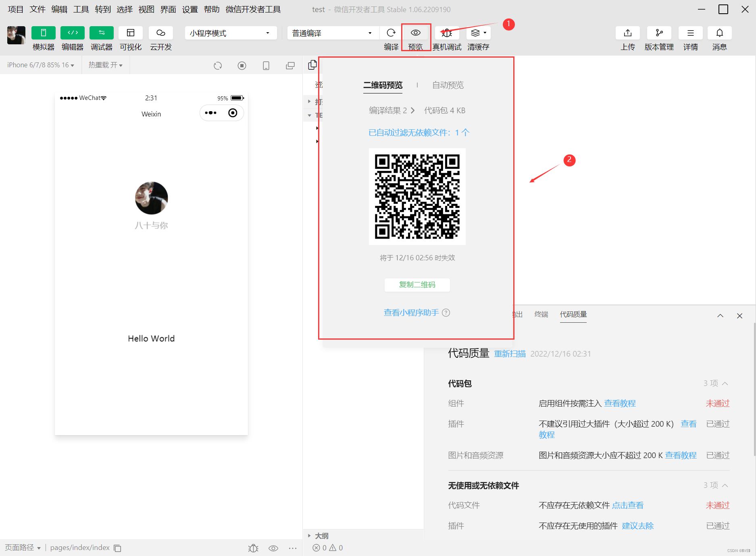
Task: Open the status bar more options ellipsis
Action: click(x=293, y=548)
